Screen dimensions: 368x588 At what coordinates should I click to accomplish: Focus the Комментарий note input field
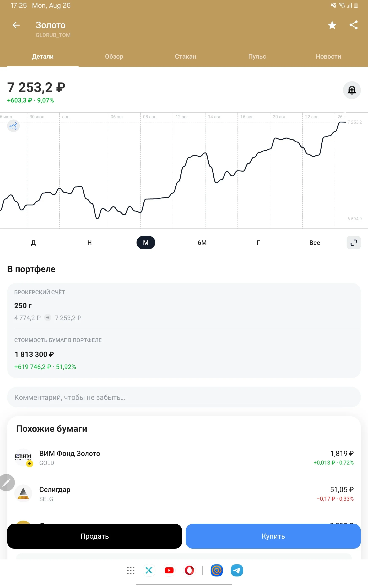coord(184,397)
